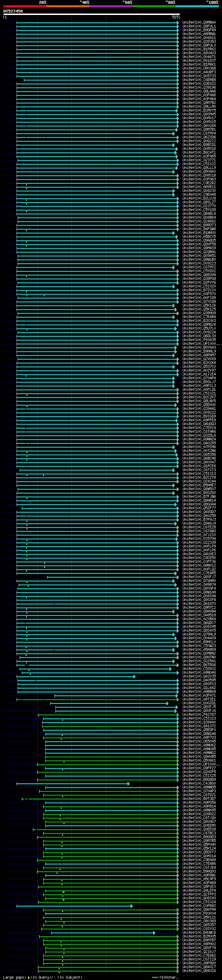Viewport: 222px width, 980px height.
Task: Click UniRef100_Q0GZQ1 hit label
Action: (x=199, y=703)
